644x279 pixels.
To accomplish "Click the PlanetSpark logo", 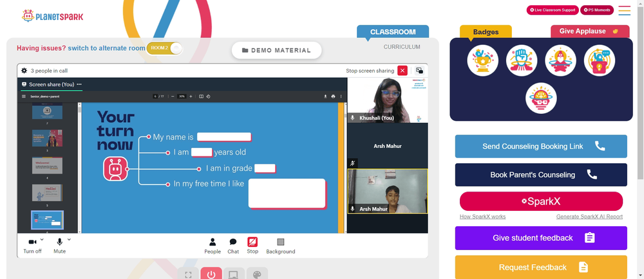I will (53, 16).
